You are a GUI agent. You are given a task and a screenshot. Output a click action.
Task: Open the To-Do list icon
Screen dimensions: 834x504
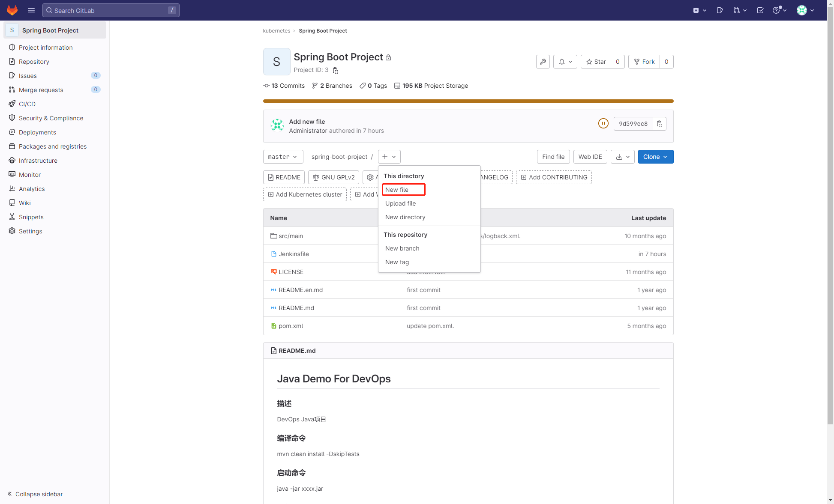click(x=760, y=10)
